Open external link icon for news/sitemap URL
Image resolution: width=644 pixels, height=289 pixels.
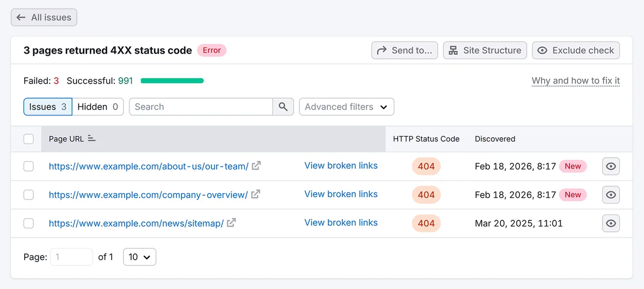coord(231,223)
